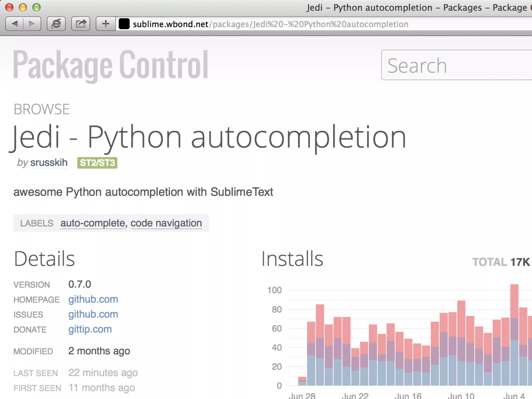Click the Jun 16 chart axis label

(x=408, y=396)
